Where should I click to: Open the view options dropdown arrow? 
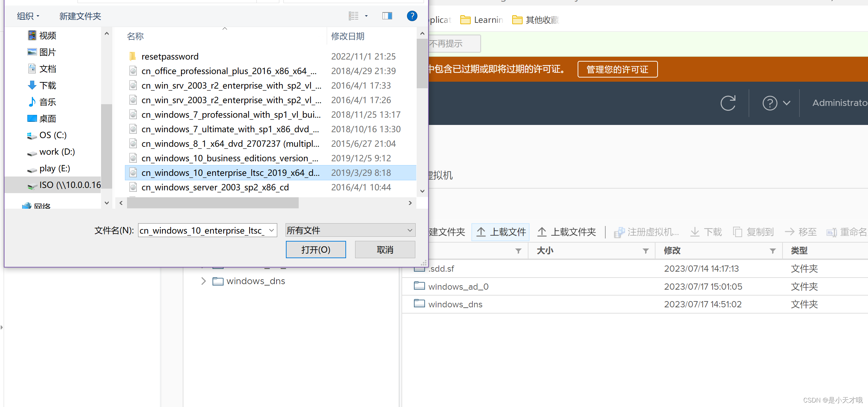[x=366, y=16]
